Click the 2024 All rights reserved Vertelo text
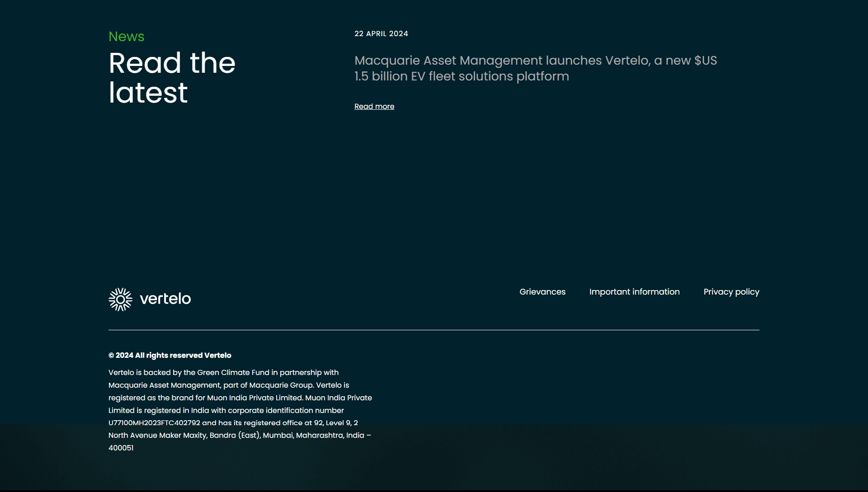 [170, 356]
